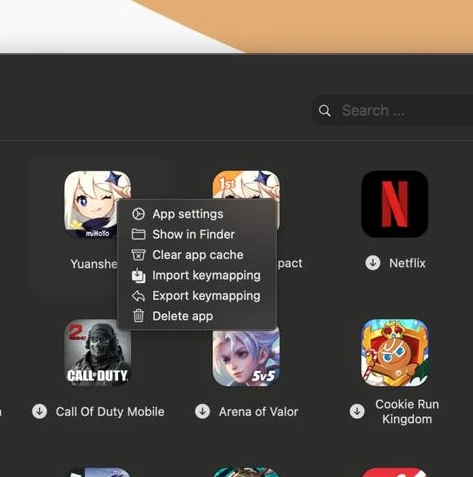Click the download arrow beside Netflix
Image resolution: width=473 pixels, height=477 pixels.
[x=373, y=263]
